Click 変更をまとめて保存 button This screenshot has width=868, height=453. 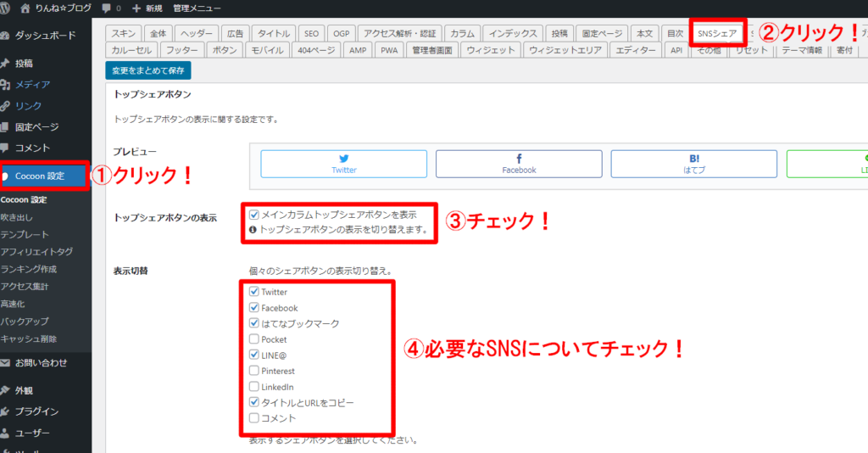coord(148,70)
